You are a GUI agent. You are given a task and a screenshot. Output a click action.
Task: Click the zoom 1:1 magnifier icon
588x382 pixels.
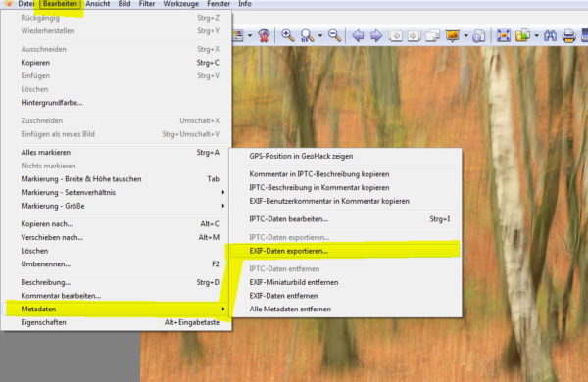(307, 36)
